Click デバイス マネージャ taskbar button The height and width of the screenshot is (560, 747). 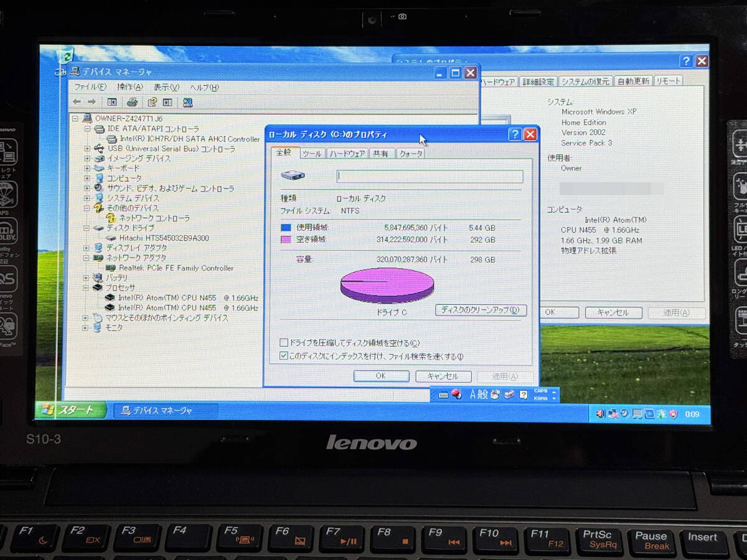coord(166,411)
